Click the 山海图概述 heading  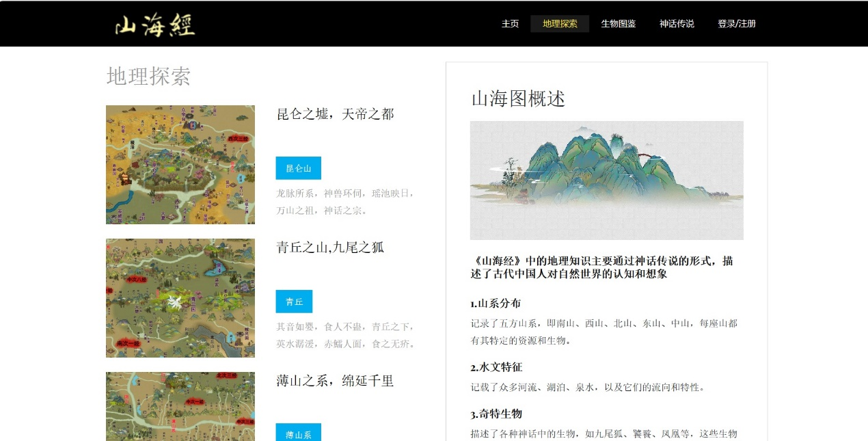point(518,99)
